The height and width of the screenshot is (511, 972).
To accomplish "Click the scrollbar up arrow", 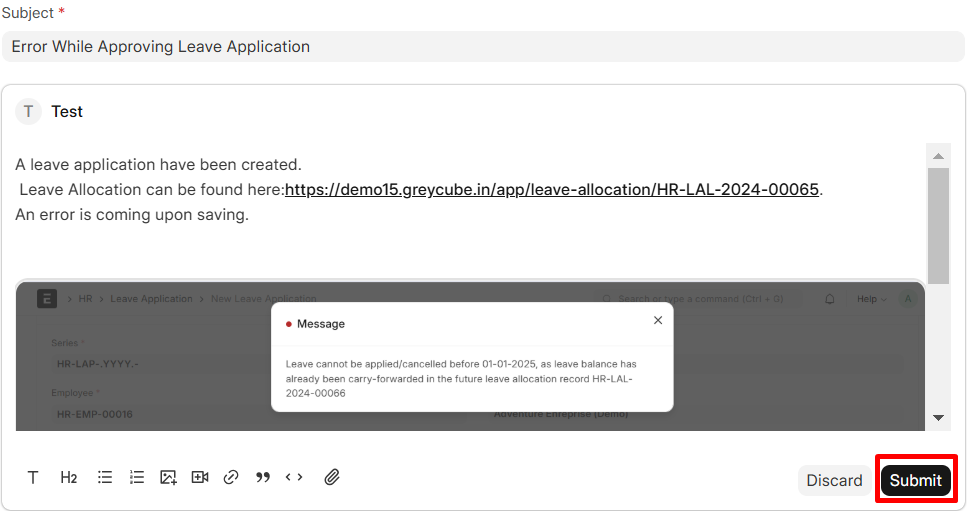I will [938, 156].
